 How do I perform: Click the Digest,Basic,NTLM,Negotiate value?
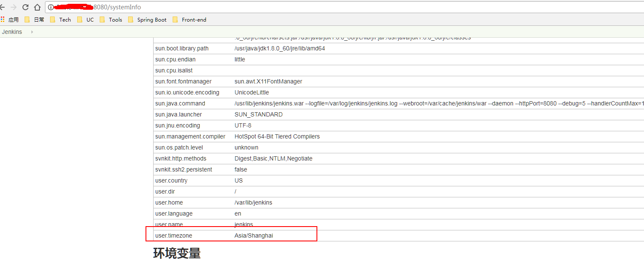tap(273, 158)
